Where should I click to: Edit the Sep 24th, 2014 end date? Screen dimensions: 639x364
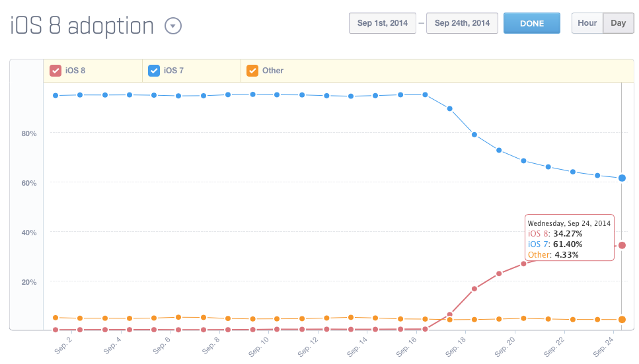click(x=462, y=23)
